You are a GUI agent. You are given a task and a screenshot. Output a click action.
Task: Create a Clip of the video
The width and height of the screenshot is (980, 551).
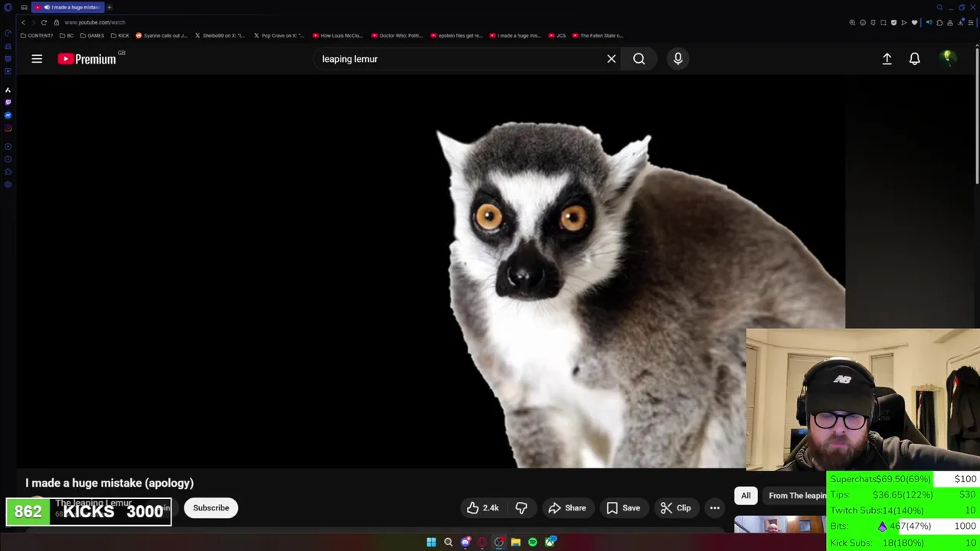pos(675,507)
